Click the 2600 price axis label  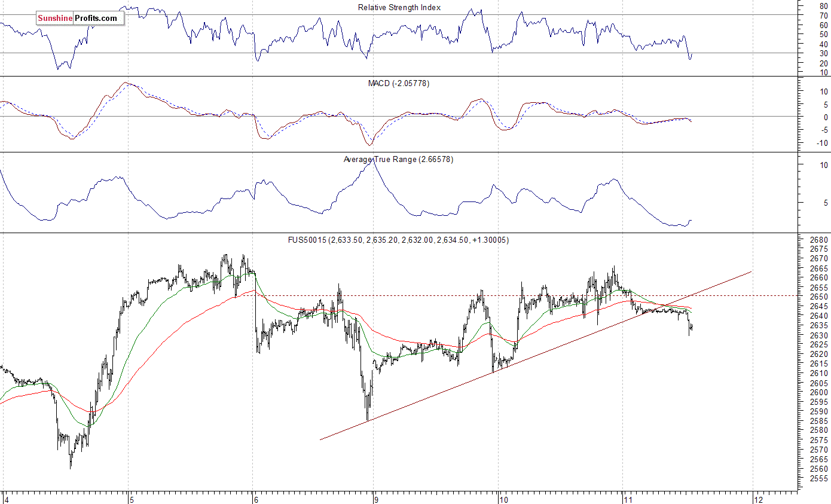point(820,392)
